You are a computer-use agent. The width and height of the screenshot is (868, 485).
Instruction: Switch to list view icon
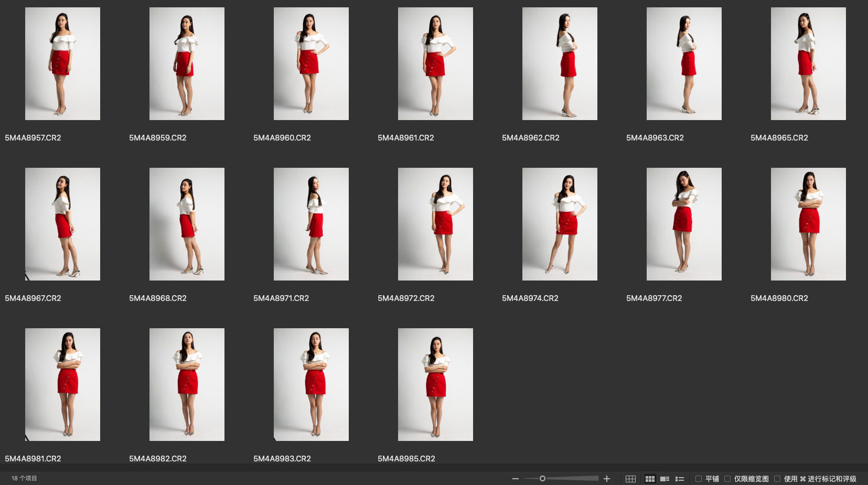coord(680,479)
